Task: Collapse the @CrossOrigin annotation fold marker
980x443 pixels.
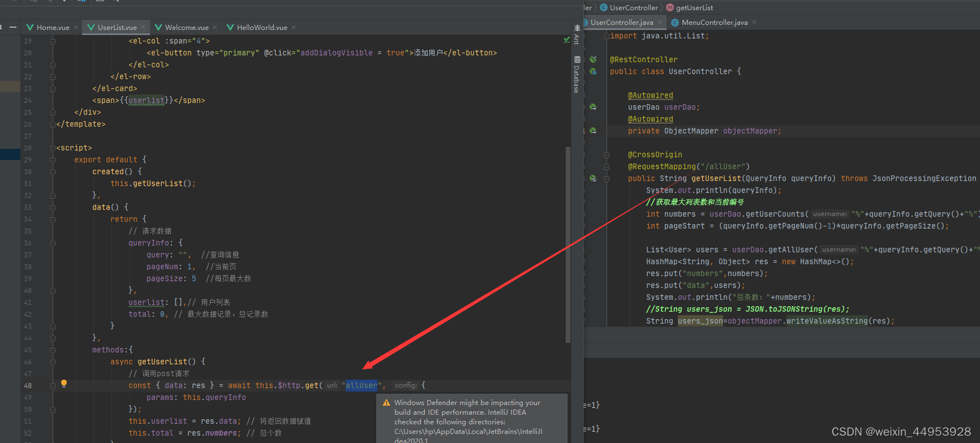Action: tap(607, 154)
